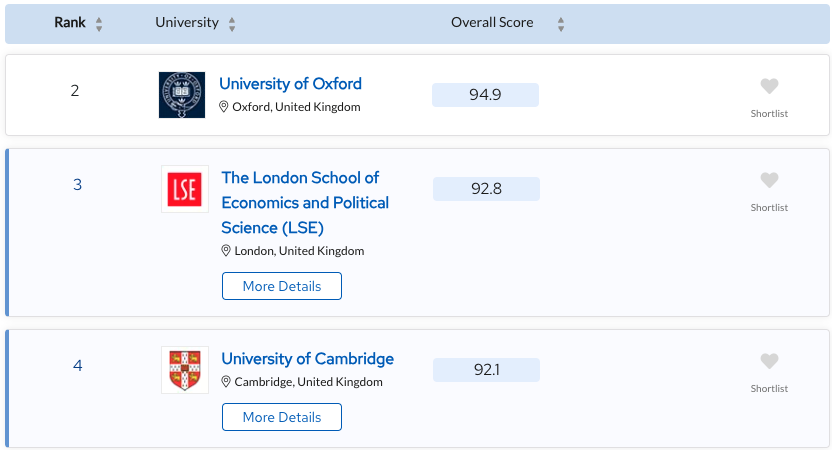Click the Rank column header
832x450 pixels.
[x=70, y=22]
